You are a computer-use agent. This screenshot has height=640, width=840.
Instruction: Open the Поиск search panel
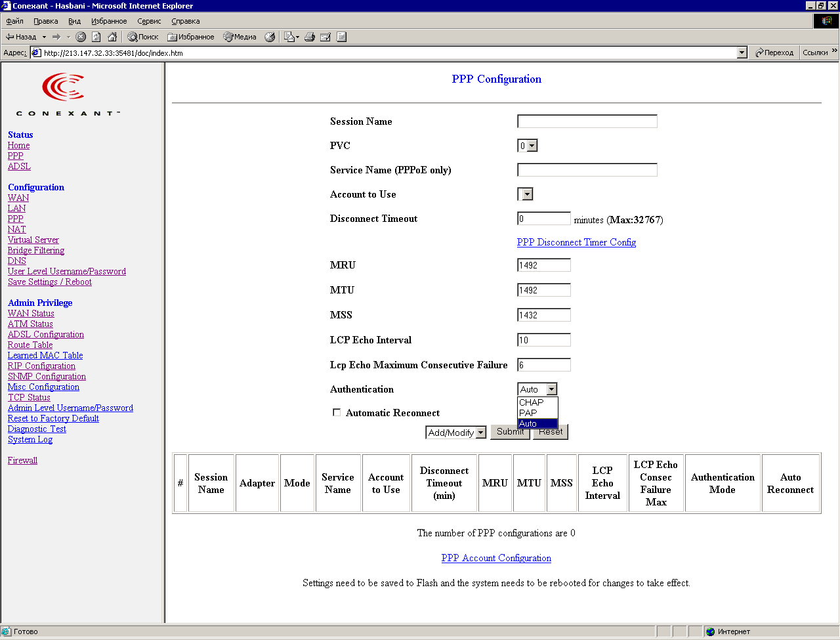143,37
